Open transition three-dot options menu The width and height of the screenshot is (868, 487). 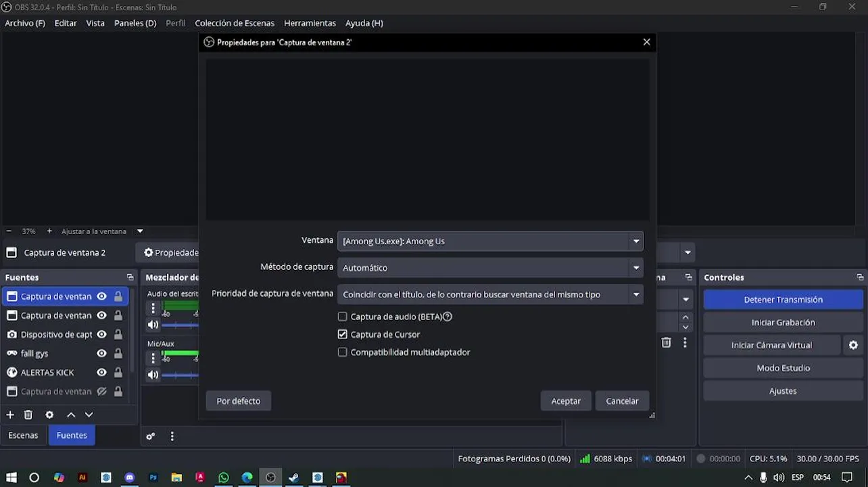point(685,343)
